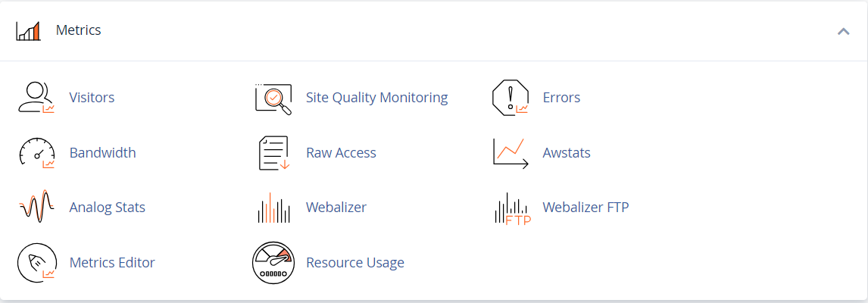
Task: Select the Bandwidth gauge icon
Action: [x=36, y=153]
